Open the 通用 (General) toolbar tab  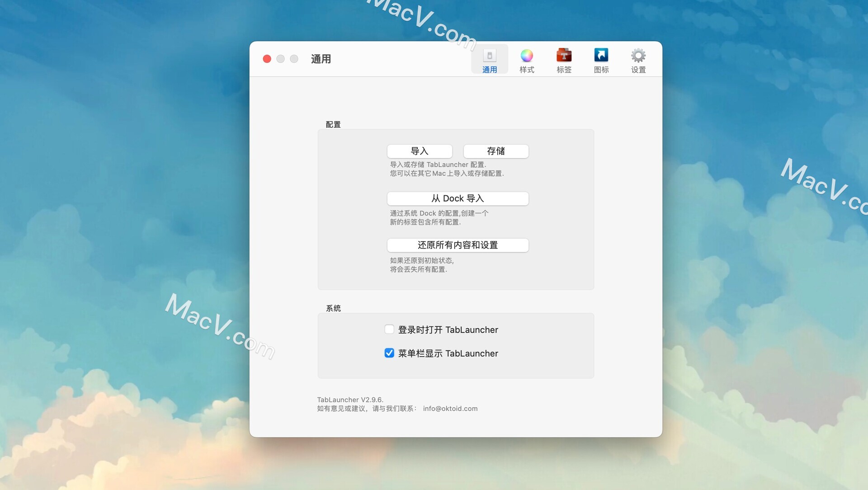[x=489, y=60]
